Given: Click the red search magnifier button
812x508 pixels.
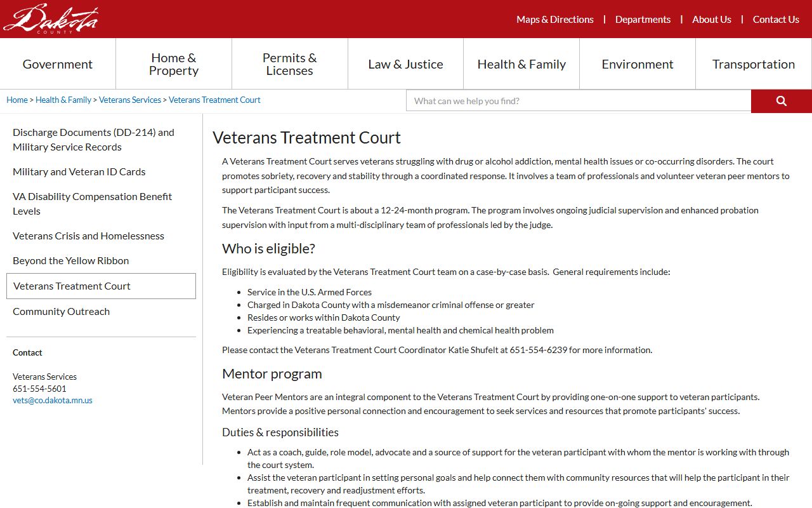Looking at the screenshot, I should tap(782, 101).
